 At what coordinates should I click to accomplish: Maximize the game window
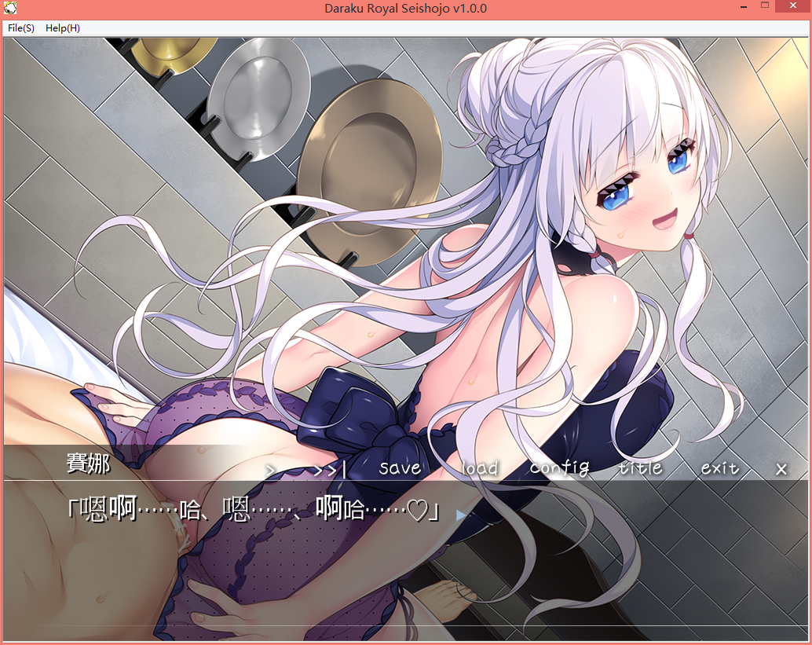pos(765,5)
